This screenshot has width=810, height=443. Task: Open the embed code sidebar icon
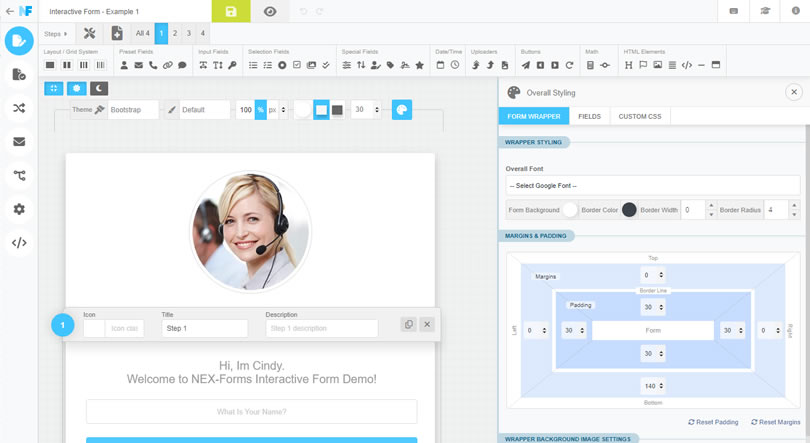pos(19,243)
